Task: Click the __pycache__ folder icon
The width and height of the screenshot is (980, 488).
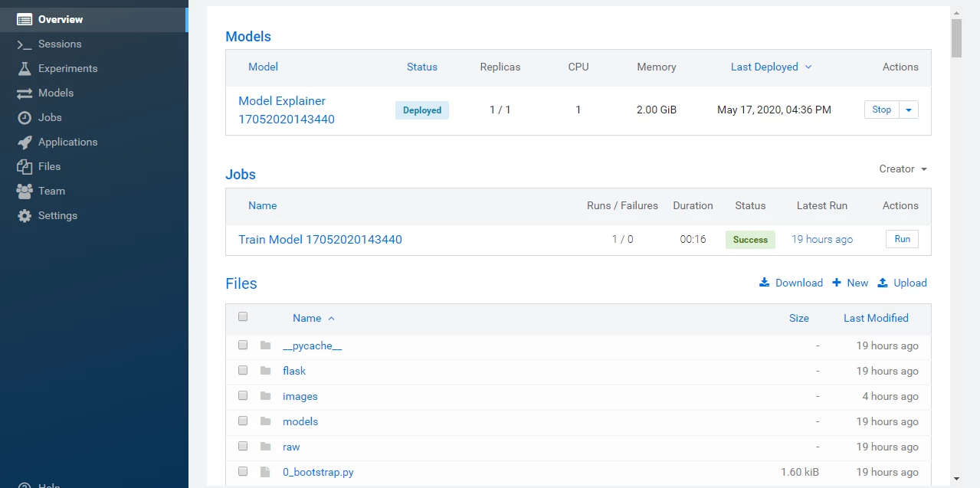Action: coord(265,346)
